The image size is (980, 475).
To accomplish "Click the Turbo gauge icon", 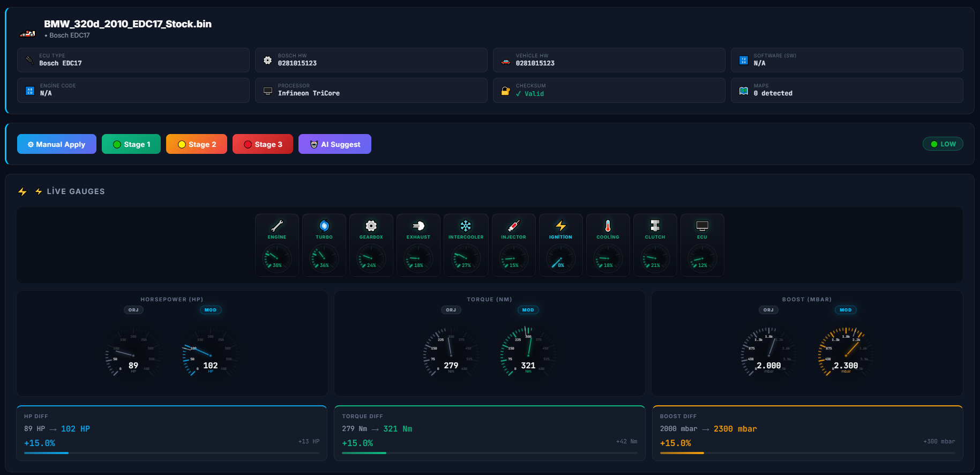I will [324, 226].
